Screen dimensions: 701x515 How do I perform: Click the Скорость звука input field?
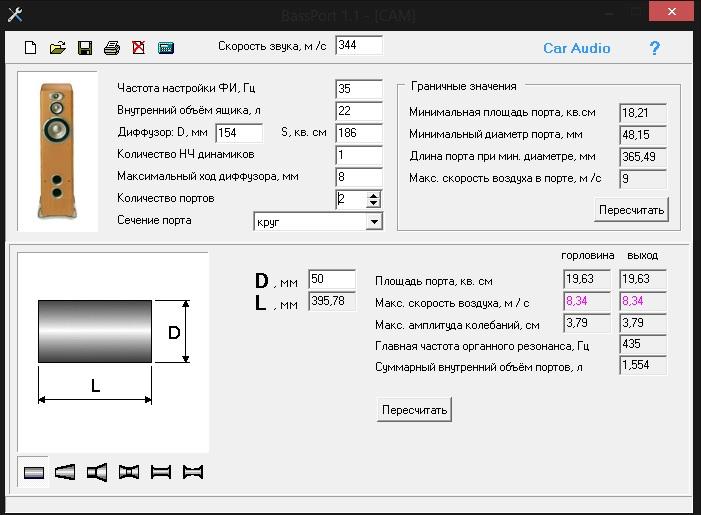358,46
